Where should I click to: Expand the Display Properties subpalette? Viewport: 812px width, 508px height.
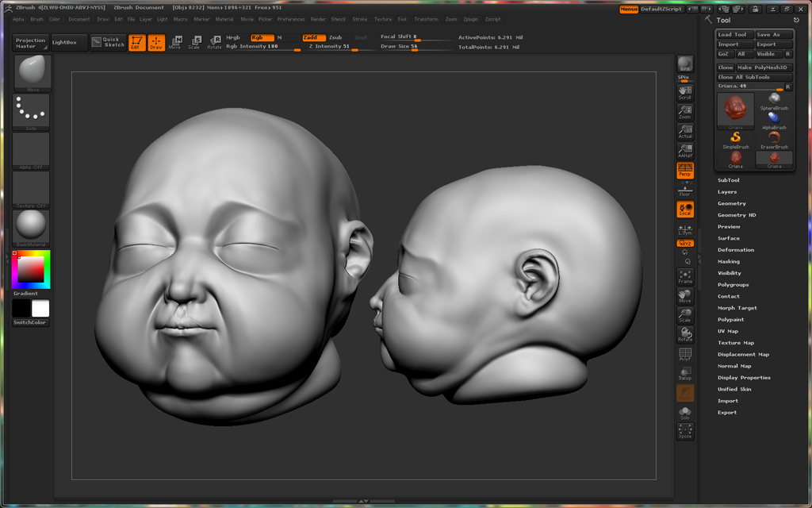pyautogui.click(x=744, y=378)
